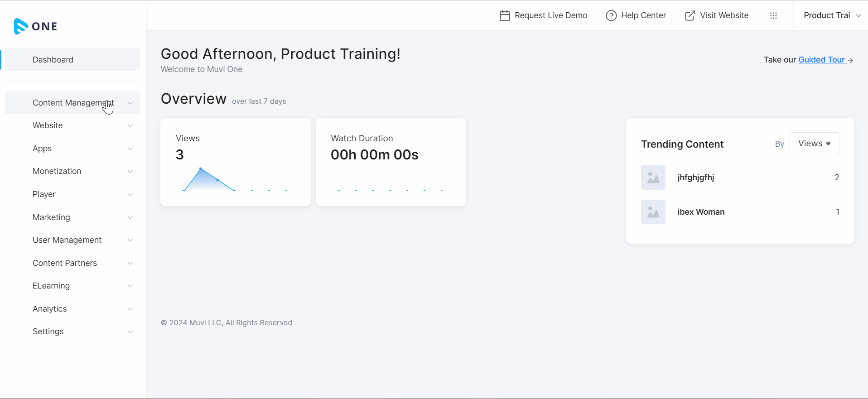Click the Request Live Demo link
The height and width of the screenshot is (399, 868).
pos(550,15)
